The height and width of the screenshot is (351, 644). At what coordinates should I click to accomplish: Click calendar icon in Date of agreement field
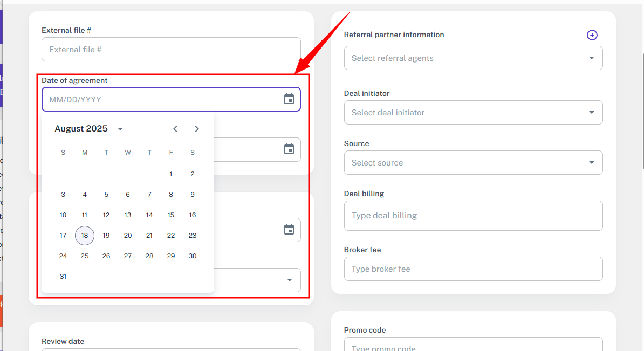(289, 99)
